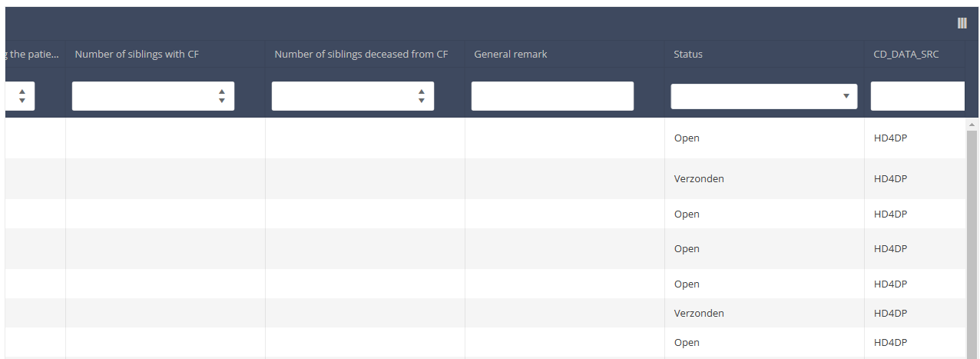
Task: Focus the General remark filter field
Action: pyautogui.click(x=552, y=96)
